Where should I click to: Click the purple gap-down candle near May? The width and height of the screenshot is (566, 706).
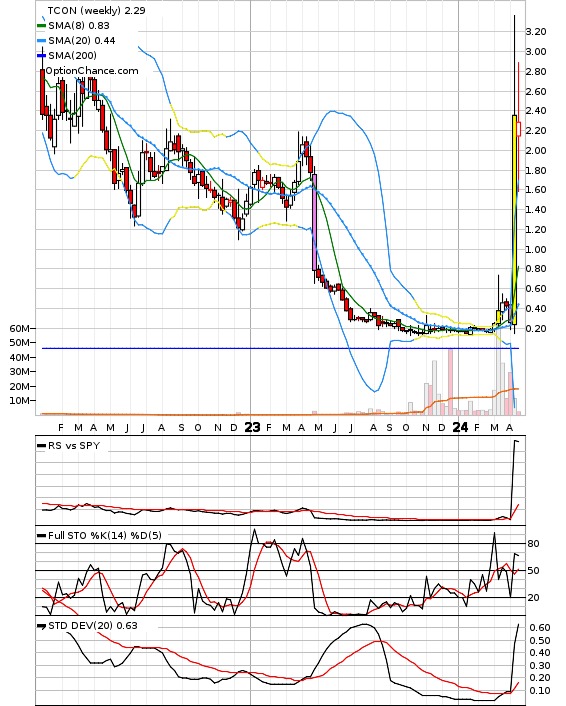coord(314,222)
